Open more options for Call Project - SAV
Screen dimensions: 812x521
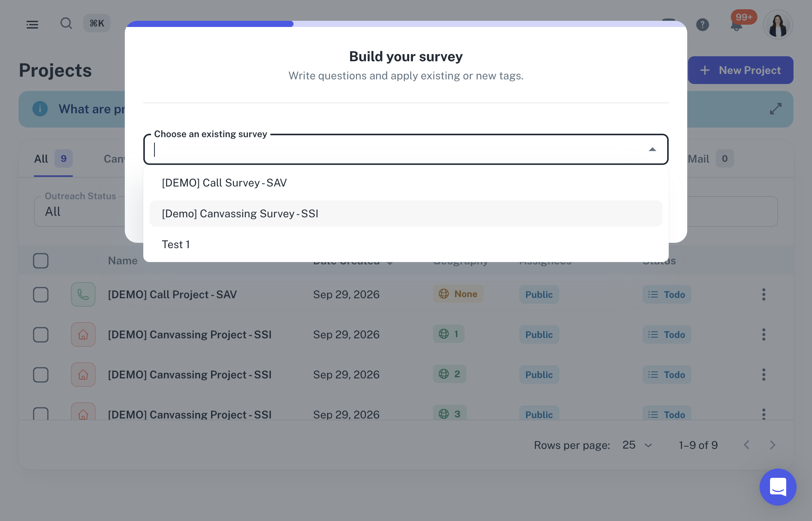(x=763, y=294)
